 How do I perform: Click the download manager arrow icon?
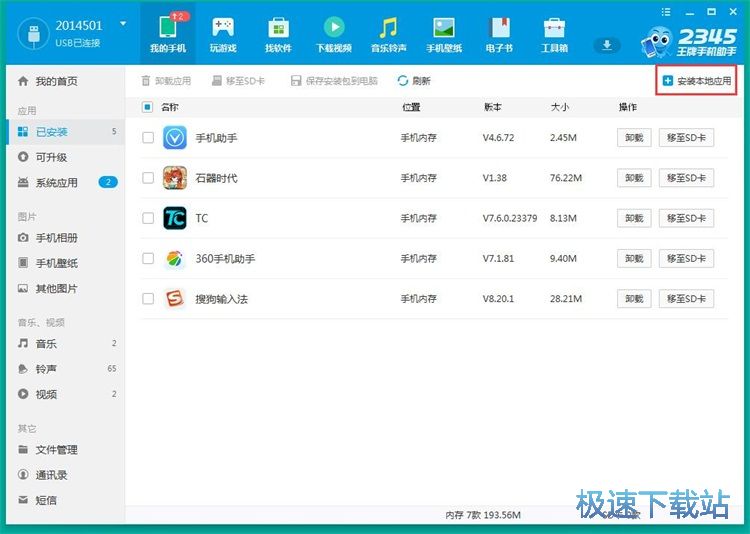tap(605, 45)
